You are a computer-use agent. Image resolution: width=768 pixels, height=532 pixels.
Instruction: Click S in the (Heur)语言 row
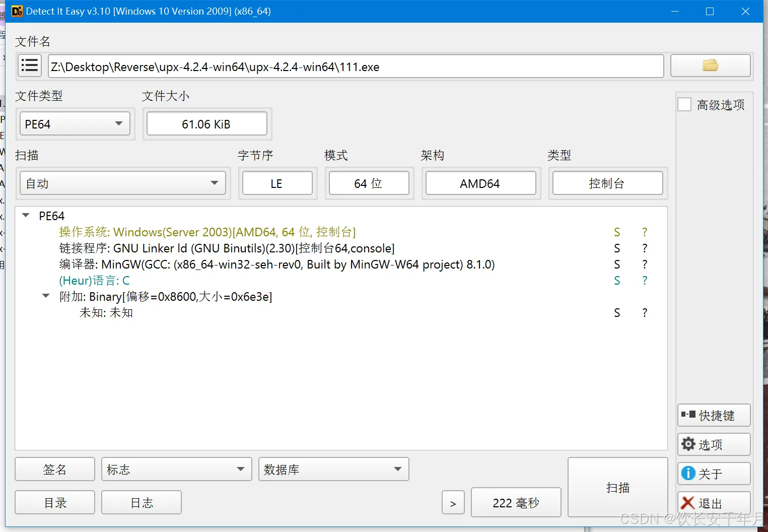point(617,281)
